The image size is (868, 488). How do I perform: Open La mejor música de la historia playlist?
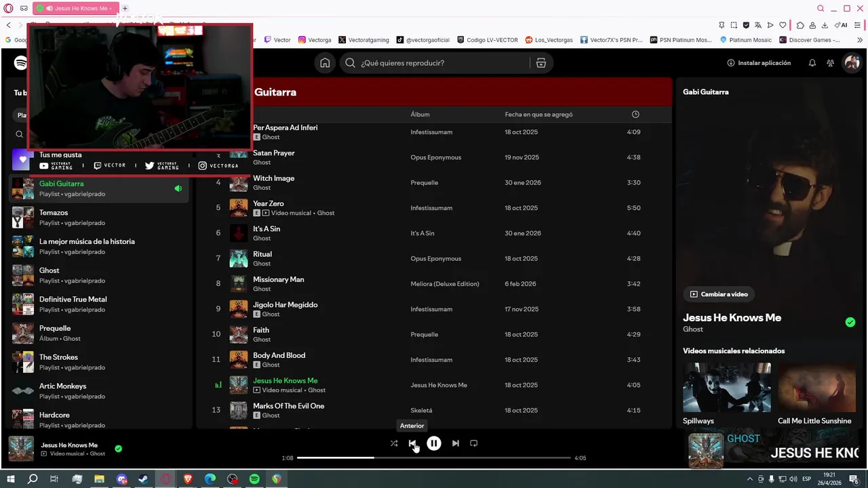(99, 246)
